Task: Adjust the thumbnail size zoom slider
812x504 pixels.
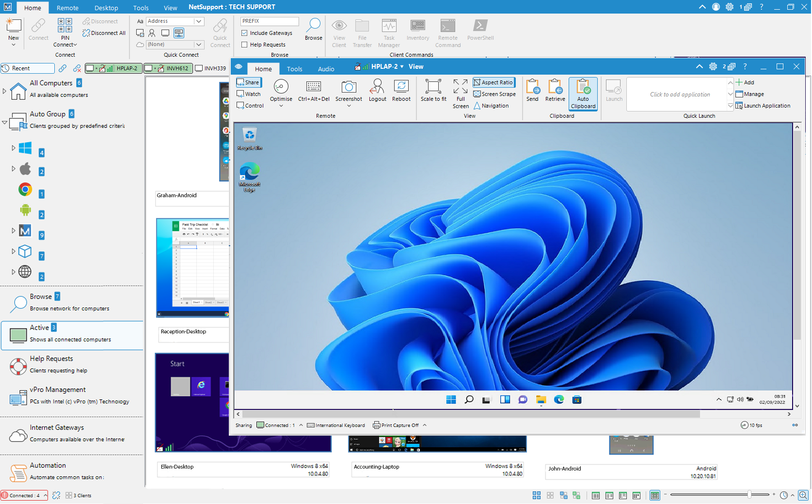Action: [x=749, y=495]
